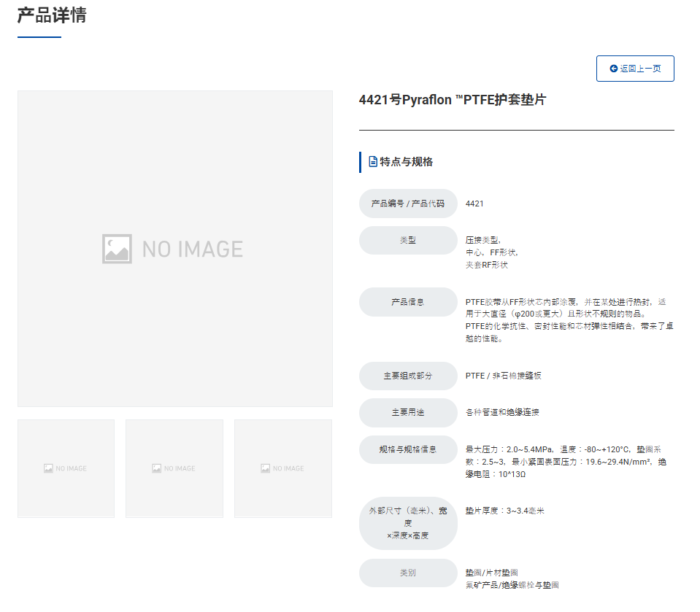Image resolution: width=700 pixels, height=612 pixels.
Task: Click the 主要用途 label pill
Action: (408, 413)
